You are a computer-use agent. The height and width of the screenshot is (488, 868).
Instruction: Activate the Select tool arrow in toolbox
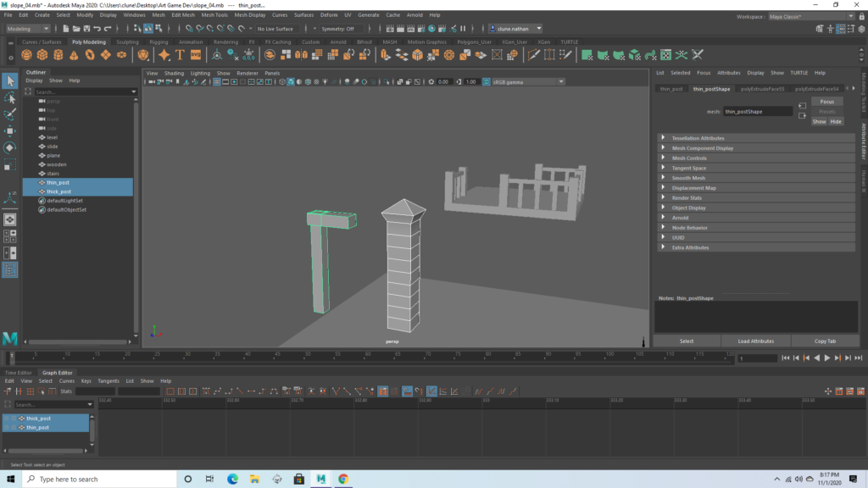click(x=10, y=80)
